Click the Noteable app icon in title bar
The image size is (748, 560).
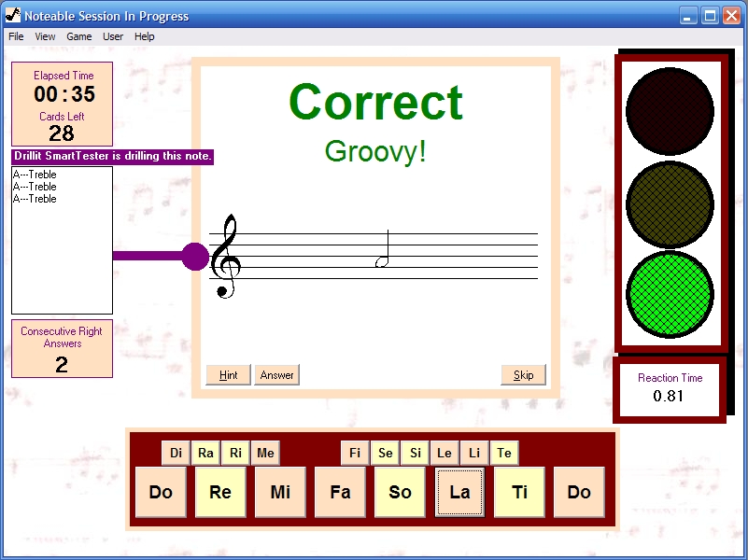[x=13, y=15]
